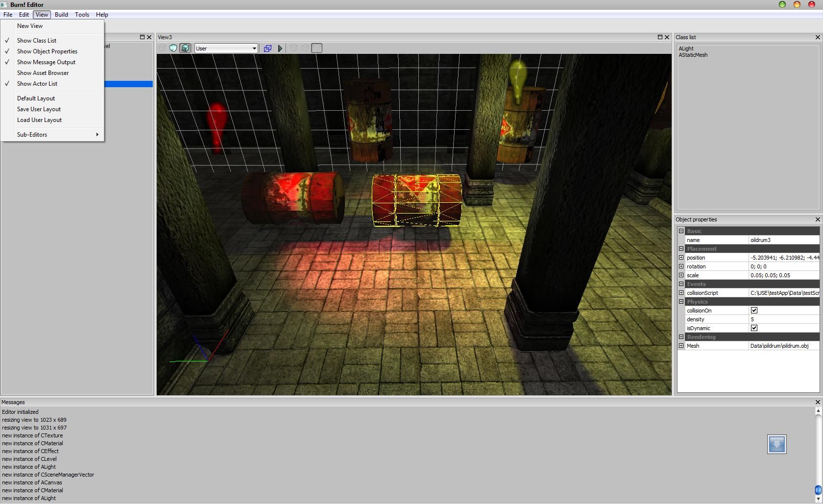This screenshot has height=504, width=823.
Task: Open the Sub-Editors submenu
Action: pyautogui.click(x=32, y=134)
